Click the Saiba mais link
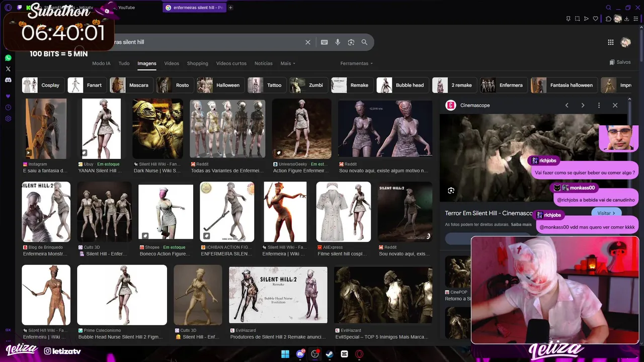Screen dimensions: 644x362 pos(521,225)
